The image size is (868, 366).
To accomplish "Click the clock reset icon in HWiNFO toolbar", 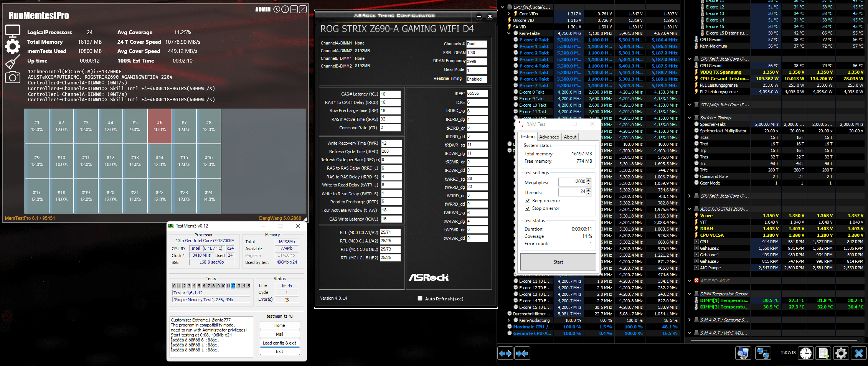I will [806, 353].
